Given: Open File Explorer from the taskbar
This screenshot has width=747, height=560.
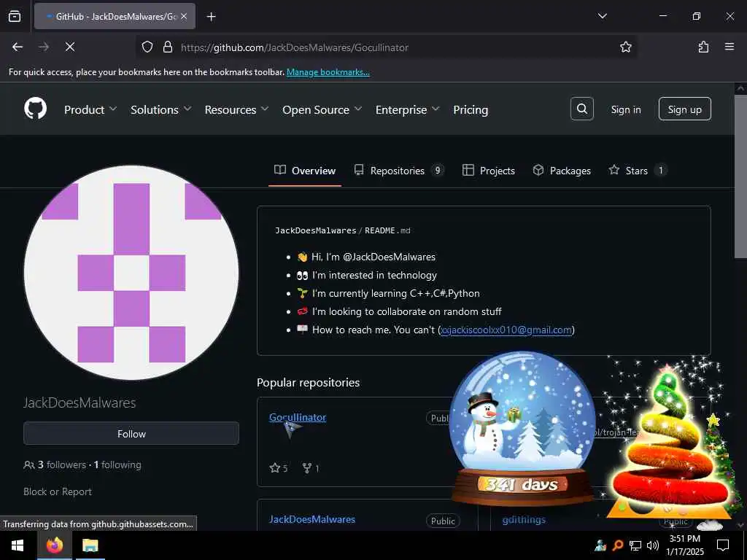Looking at the screenshot, I should click(x=90, y=545).
